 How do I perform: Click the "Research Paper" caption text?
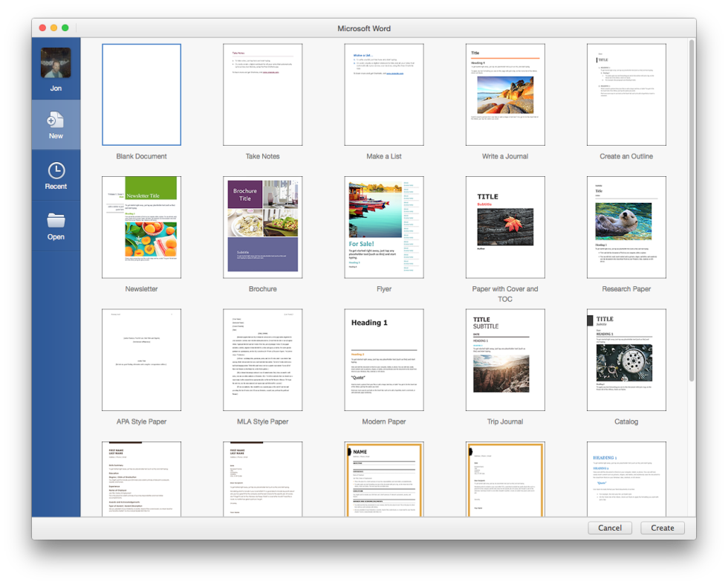[626, 289]
